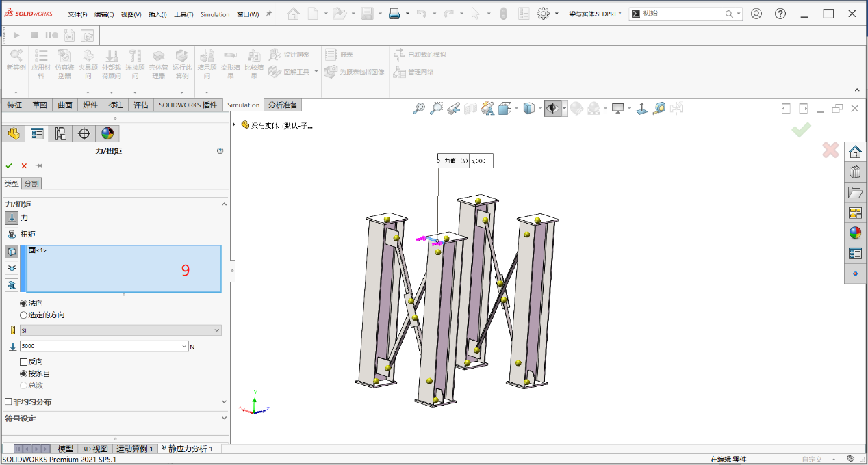Open Custom Properties task pane icon
868x465 pixels.
tap(855, 254)
